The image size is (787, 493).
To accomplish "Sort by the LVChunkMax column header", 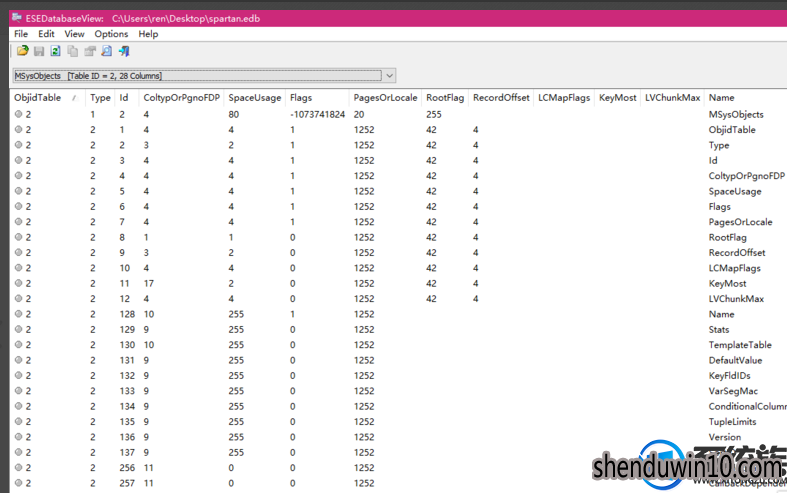I will [x=673, y=97].
